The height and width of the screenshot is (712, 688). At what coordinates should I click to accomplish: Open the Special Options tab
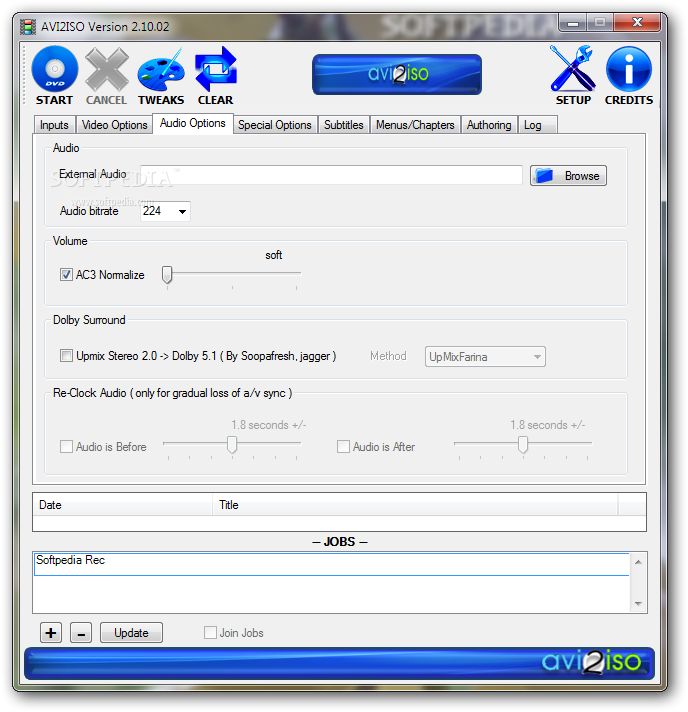click(275, 125)
